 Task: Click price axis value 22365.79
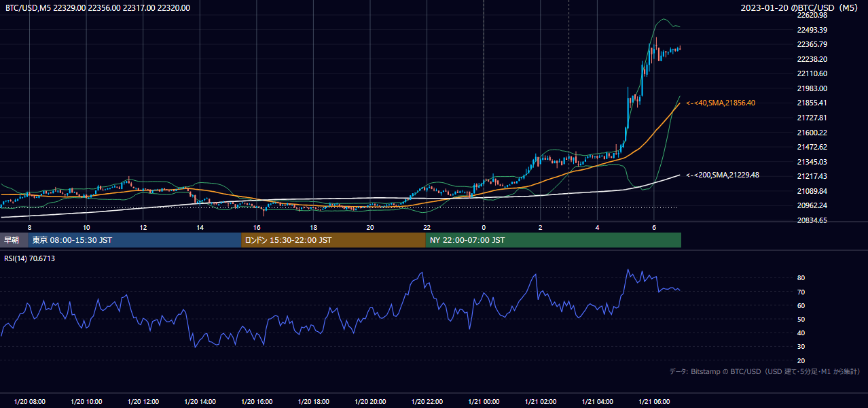(x=812, y=44)
